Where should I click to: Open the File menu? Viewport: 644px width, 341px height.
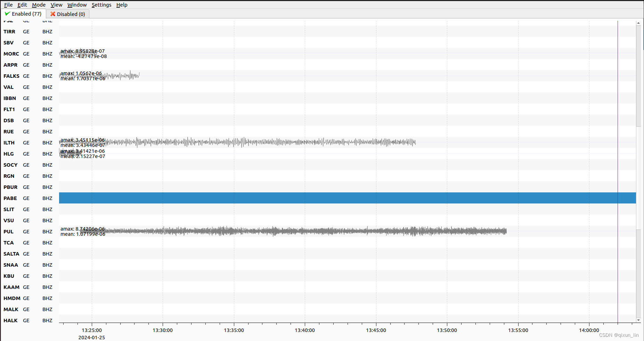click(8, 5)
